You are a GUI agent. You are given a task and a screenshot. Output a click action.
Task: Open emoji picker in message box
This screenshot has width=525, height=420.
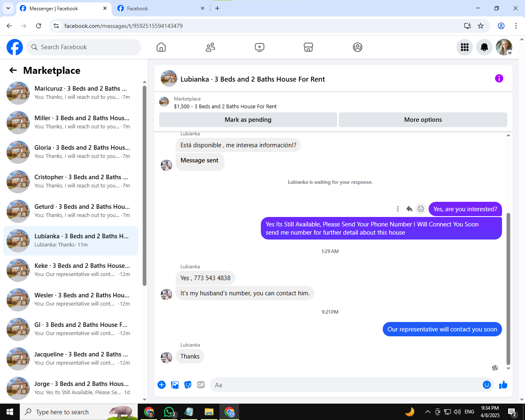tap(487, 385)
